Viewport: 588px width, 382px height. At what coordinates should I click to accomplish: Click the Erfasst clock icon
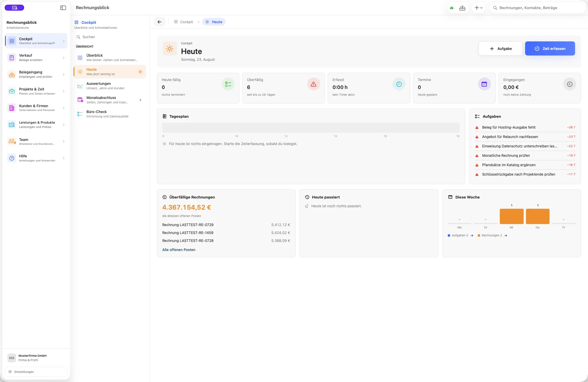pos(399,84)
